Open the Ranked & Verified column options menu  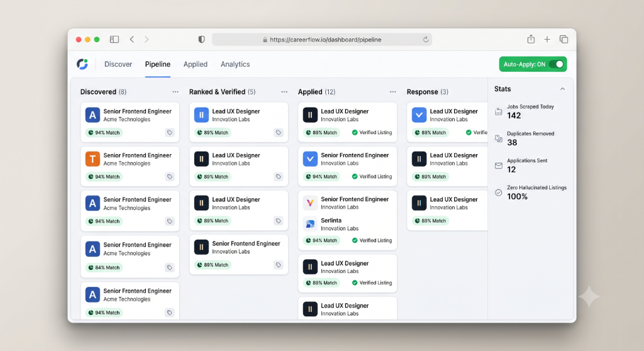(284, 92)
